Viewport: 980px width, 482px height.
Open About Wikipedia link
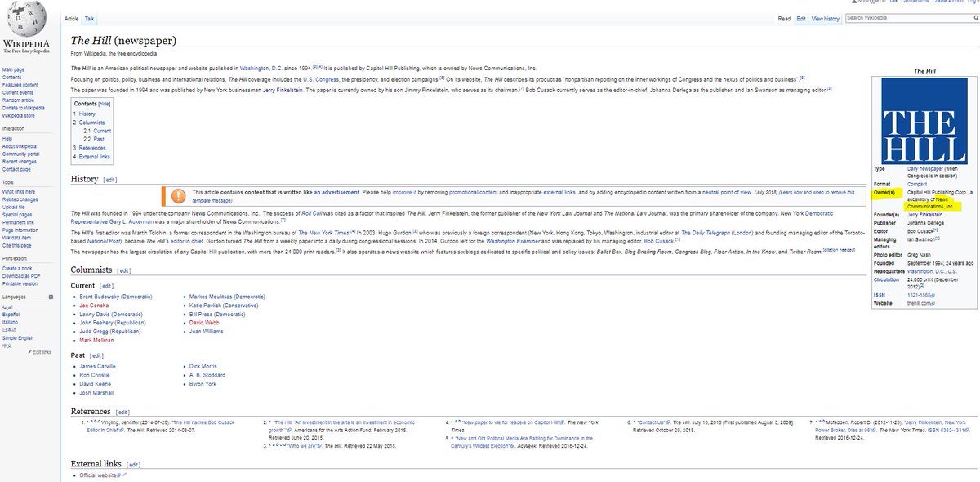(x=20, y=146)
